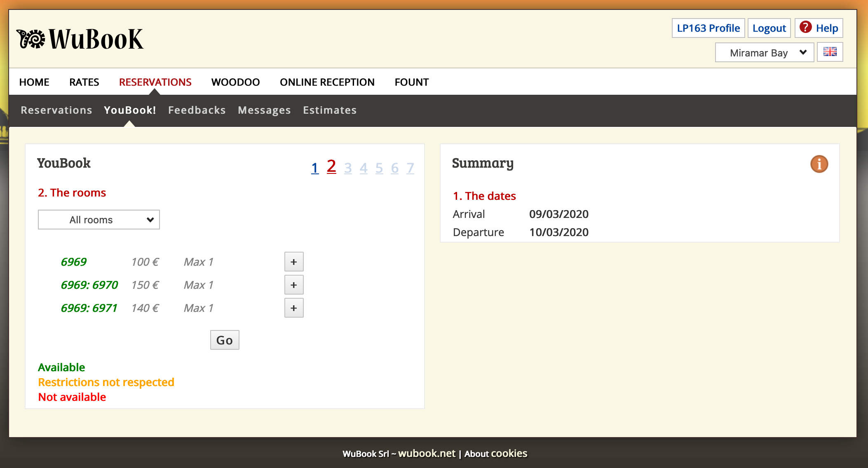Screen dimensions: 868x468
Task: Click the 'Restrictions not respected' legend text
Action: pyautogui.click(x=106, y=382)
